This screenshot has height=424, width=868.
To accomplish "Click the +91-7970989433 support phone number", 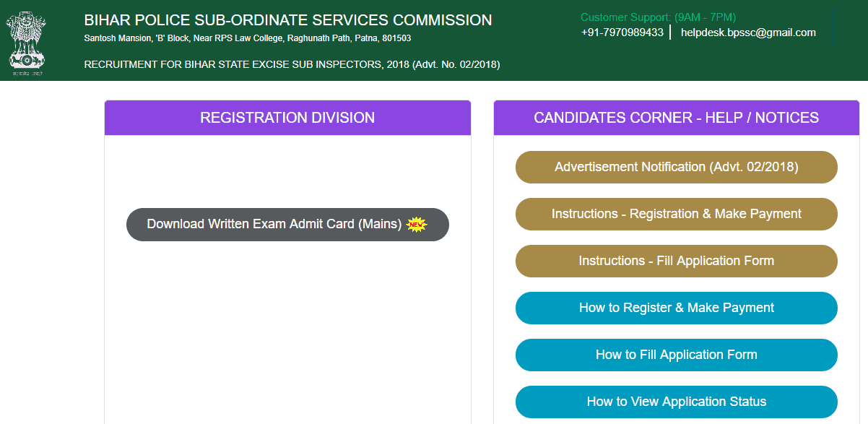I will tap(622, 33).
